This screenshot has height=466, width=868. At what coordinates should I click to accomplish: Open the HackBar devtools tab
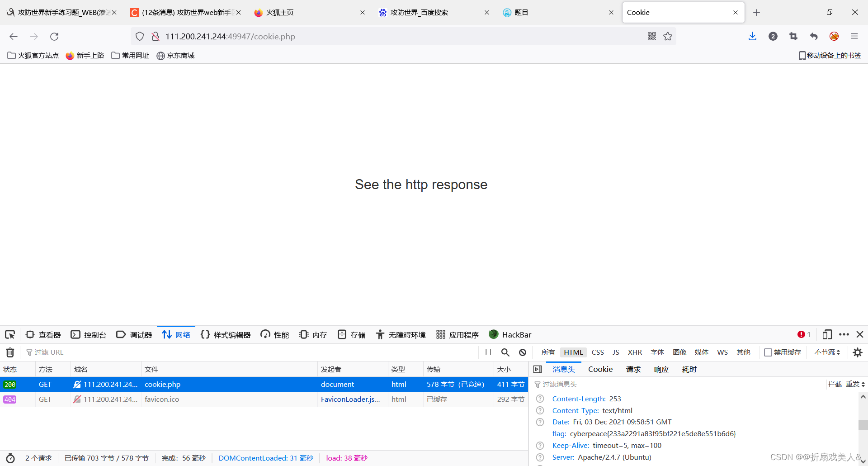[x=510, y=335]
